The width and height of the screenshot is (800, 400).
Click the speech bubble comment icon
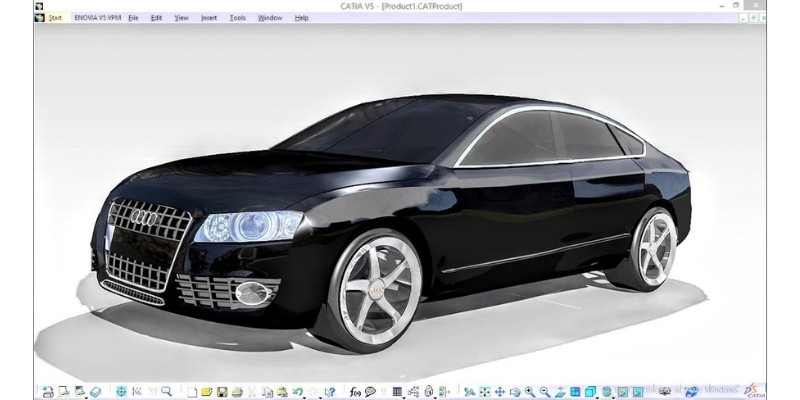(x=370, y=392)
